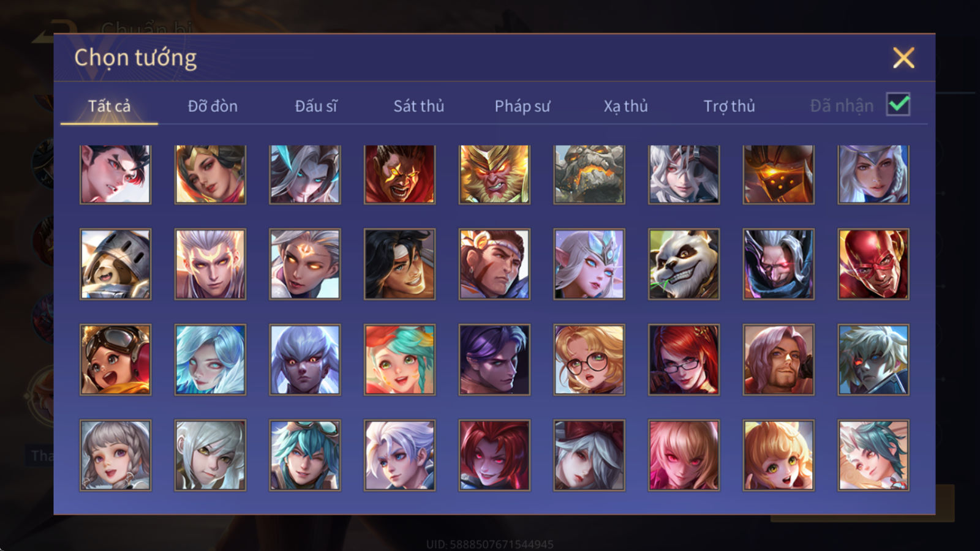The image size is (980, 551).
Task: Filter heroes by Xạ thủ
Action: 625,106
